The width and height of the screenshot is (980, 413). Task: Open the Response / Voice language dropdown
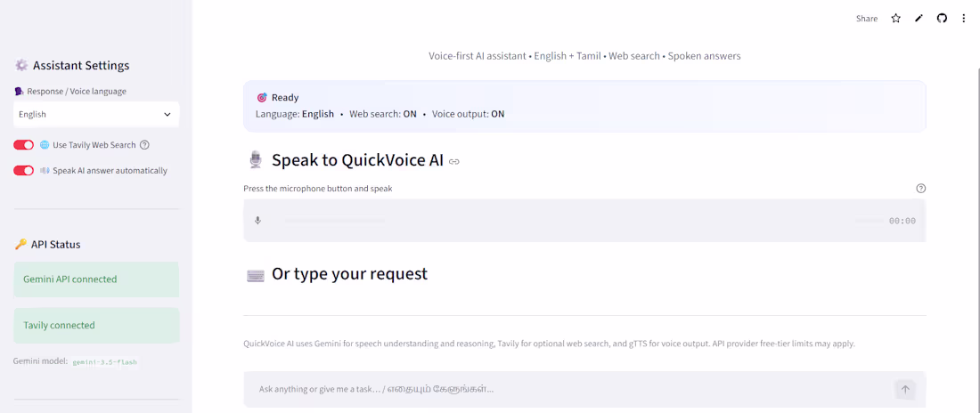(x=96, y=114)
